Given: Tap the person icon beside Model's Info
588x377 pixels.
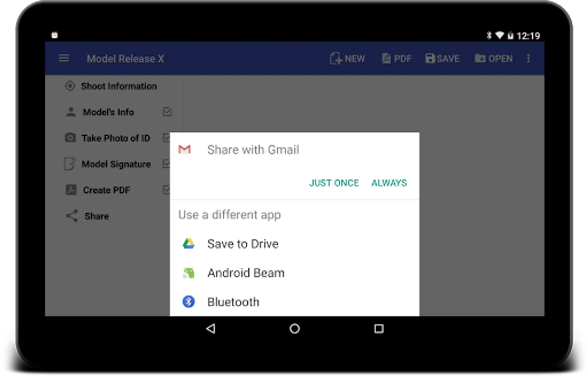Looking at the screenshot, I should pyautogui.click(x=71, y=112).
